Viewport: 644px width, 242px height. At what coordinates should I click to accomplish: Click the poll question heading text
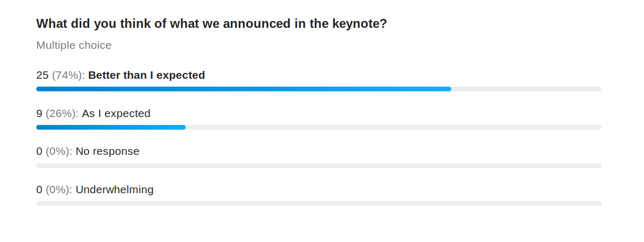point(212,24)
